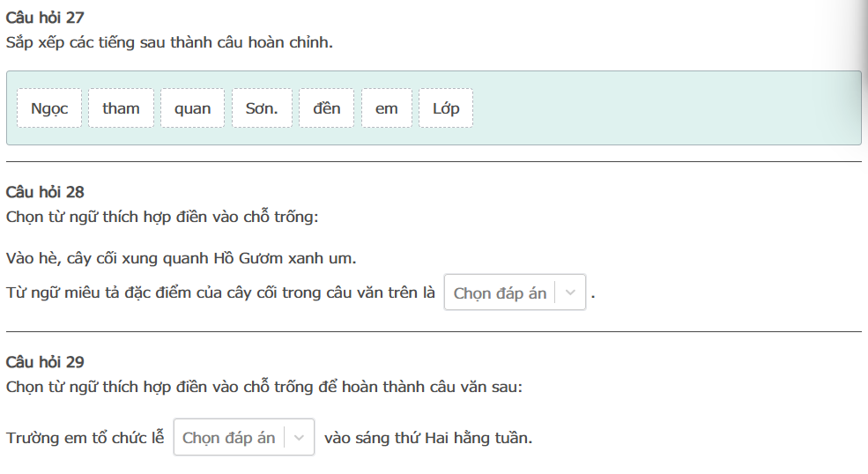Screen dimensions: 868x474
Task: Click the "Câu hỏi 27" heading
Action: [45, 18]
